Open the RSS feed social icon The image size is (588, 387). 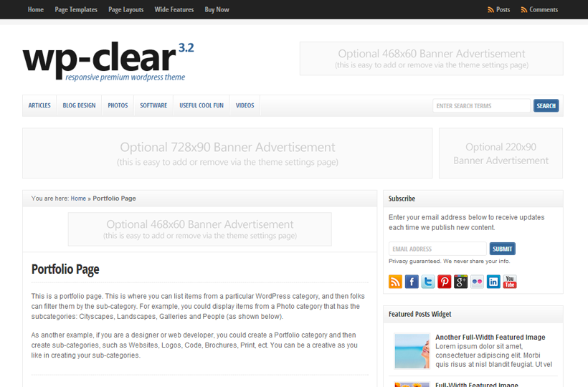tap(395, 282)
